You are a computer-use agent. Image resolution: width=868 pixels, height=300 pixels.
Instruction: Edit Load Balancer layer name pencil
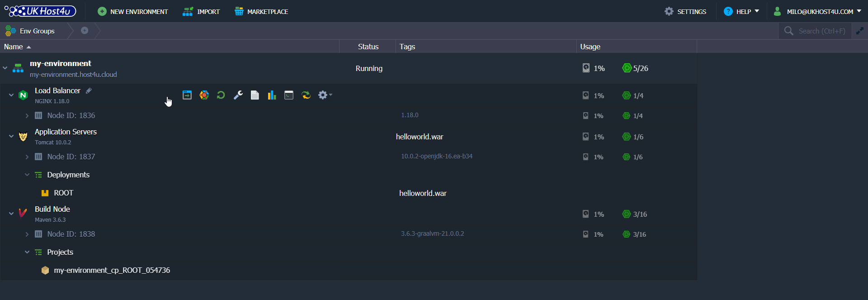point(89,90)
